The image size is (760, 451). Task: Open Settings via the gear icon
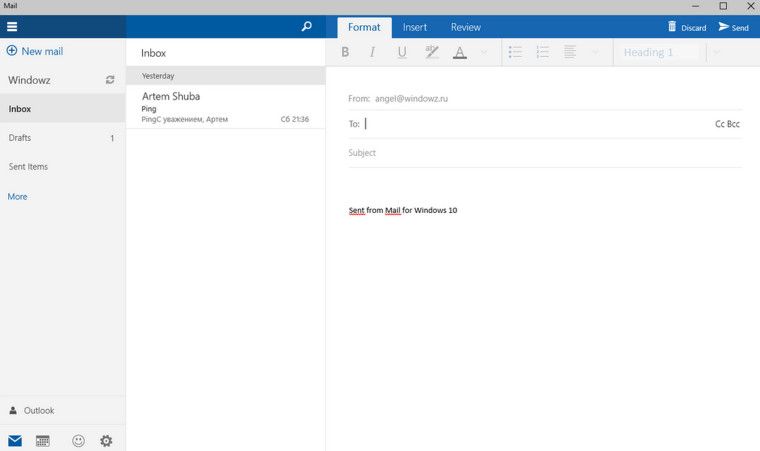pos(106,440)
